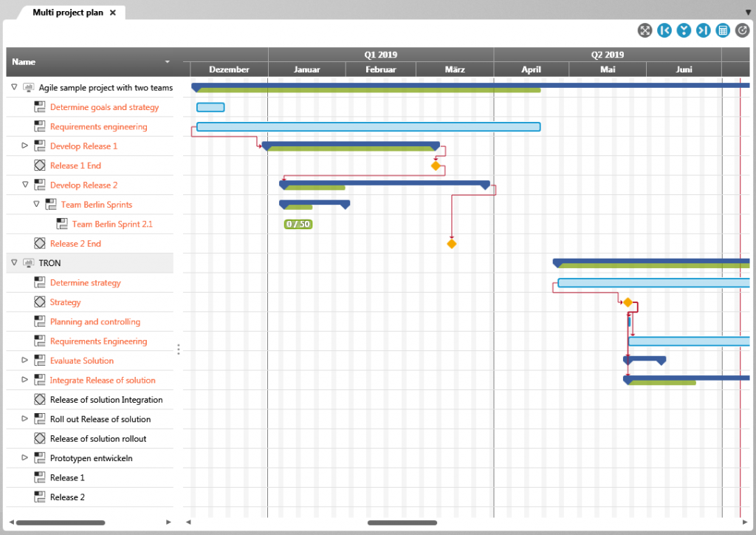Click the fit-to-view crossed arrows icon
756x535 pixels.
[645, 30]
